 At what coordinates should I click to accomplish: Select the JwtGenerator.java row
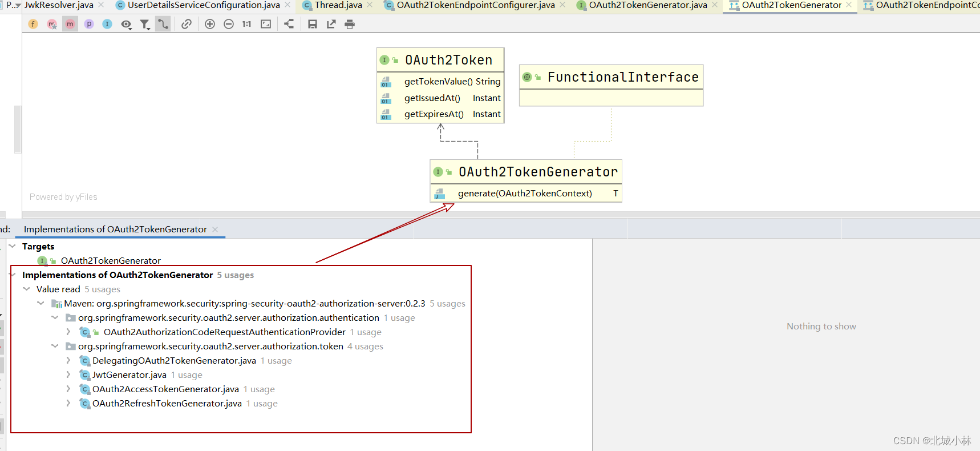click(x=141, y=375)
